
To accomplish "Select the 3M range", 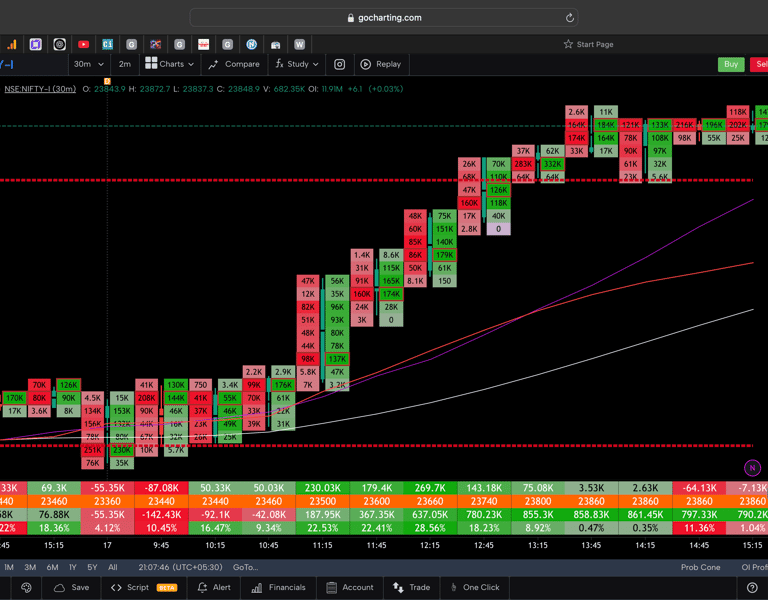I will coord(30,567).
